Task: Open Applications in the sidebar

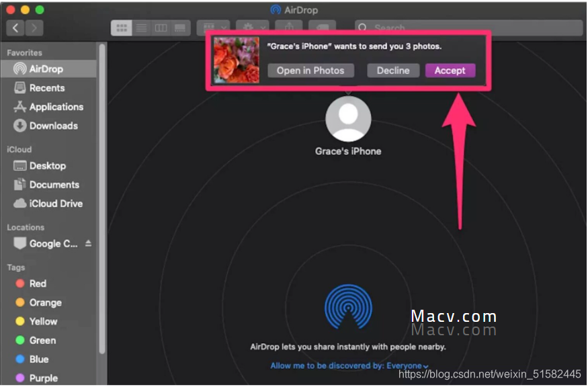Action: click(48, 107)
